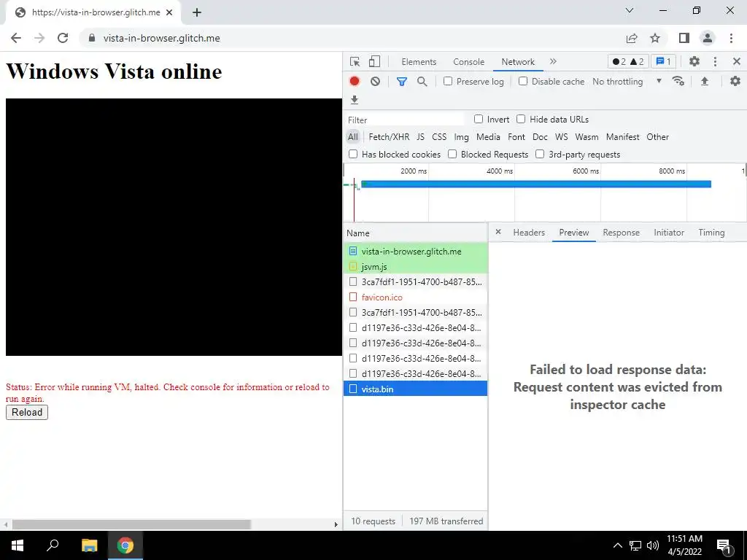The height and width of the screenshot is (560, 747).
Task: Select vista.bin request row
Action: point(415,389)
